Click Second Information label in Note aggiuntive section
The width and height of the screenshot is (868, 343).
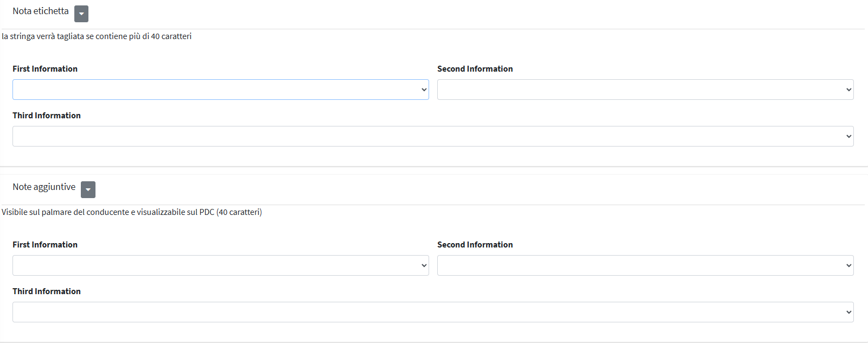[475, 245]
